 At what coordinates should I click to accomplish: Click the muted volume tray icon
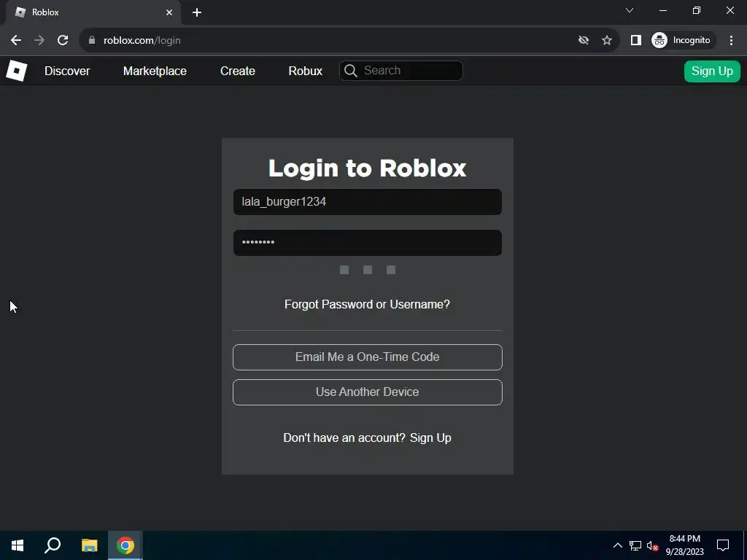point(652,545)
